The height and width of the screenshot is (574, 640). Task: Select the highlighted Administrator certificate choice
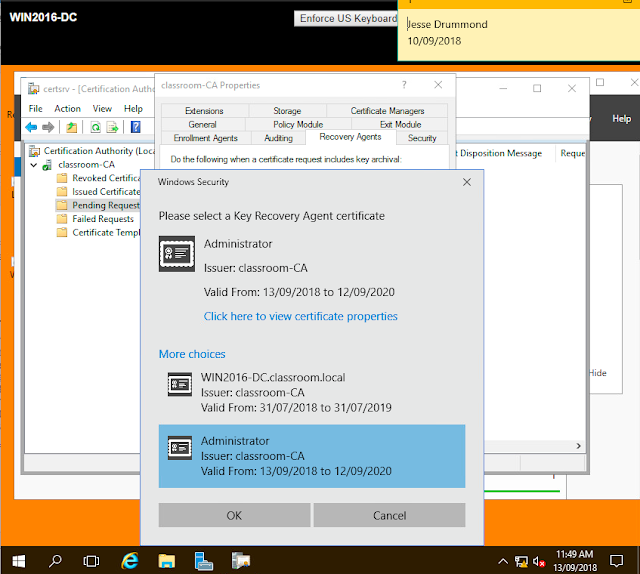click(312, 456)
